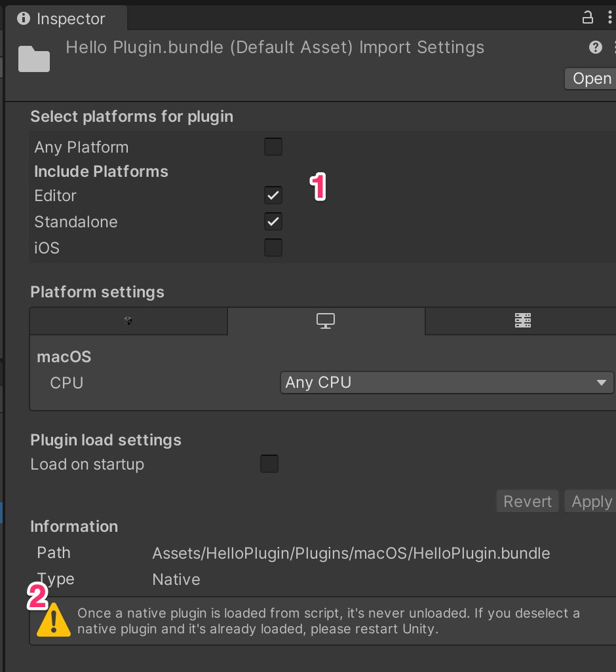Click the Revert button

528,502
